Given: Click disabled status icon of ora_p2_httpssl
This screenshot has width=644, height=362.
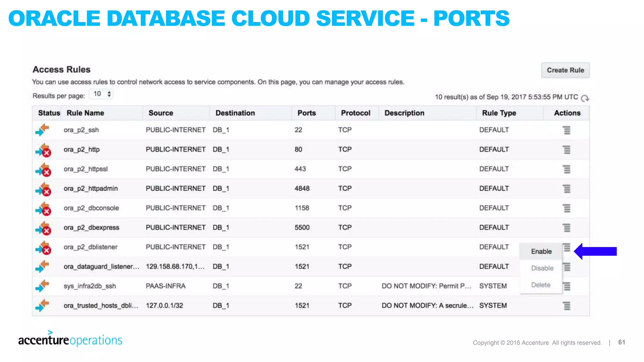Looking at the screenshot, I should tap(43, 169).
